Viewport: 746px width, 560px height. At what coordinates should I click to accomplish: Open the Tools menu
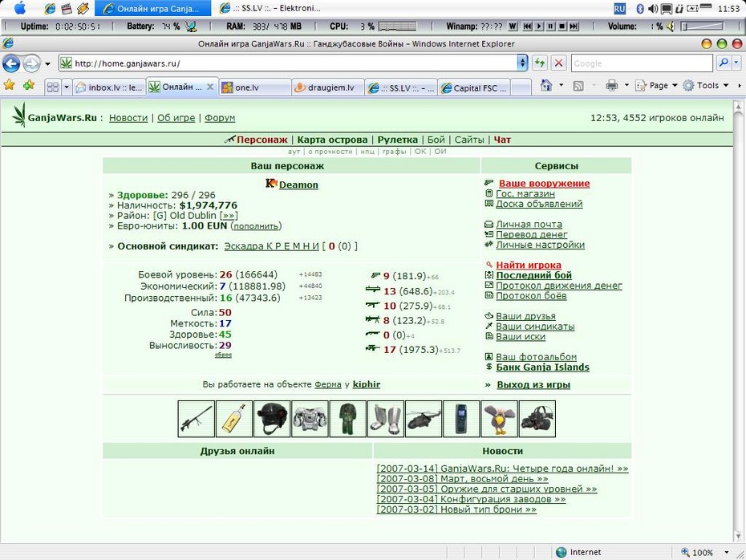click(x=706, y=86)
